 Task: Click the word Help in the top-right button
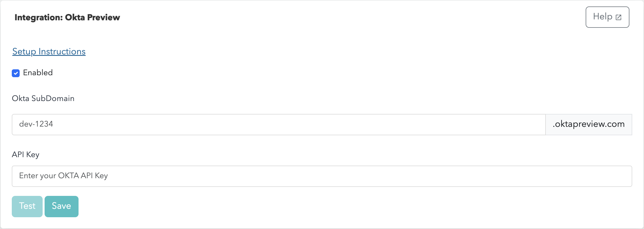coord(602,17)
